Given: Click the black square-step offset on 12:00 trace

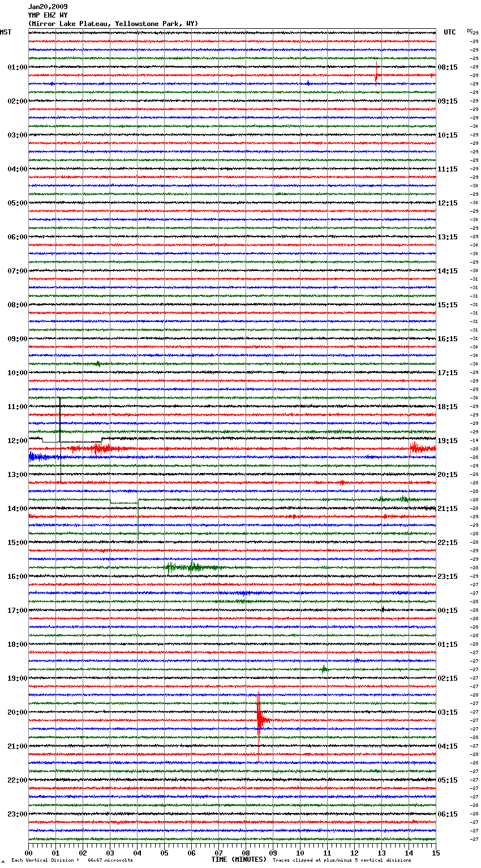Looking at the screenshot, I should coord(72,440).
